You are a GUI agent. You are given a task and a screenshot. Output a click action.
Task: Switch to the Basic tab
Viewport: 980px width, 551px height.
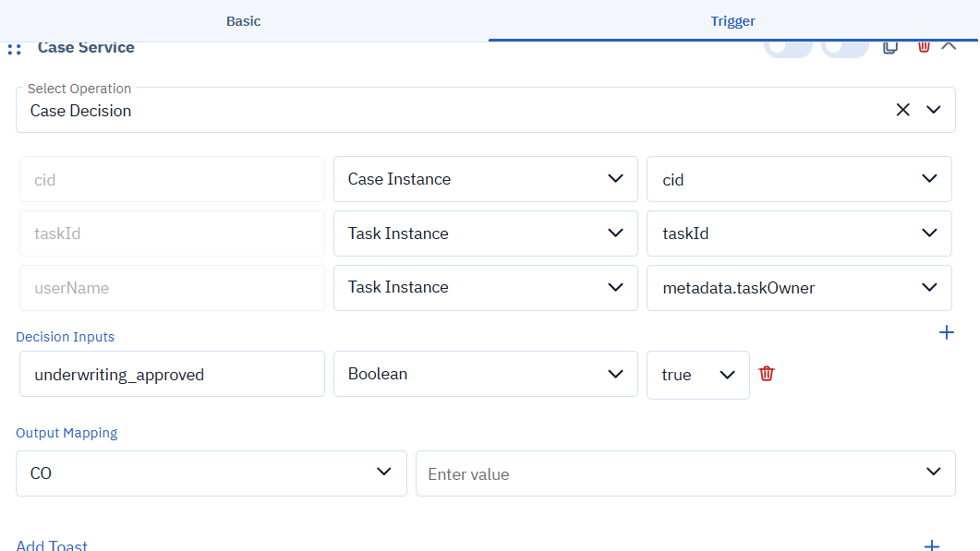[x=244, y=20]
